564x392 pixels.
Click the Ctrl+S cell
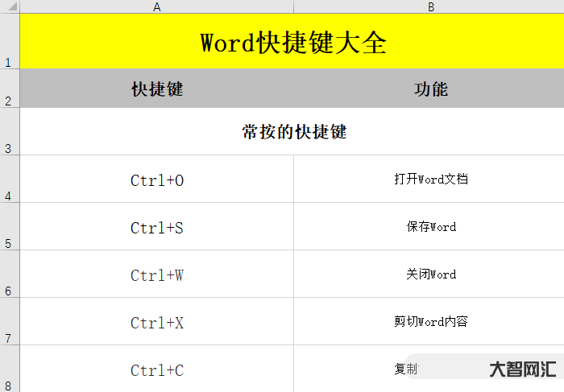click(157, 228)
